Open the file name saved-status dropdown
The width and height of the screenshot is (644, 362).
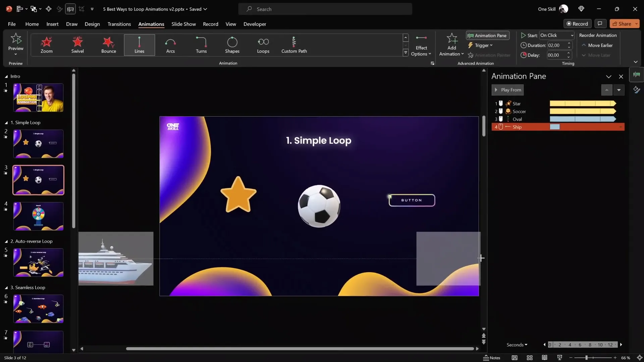pos(205,9)
